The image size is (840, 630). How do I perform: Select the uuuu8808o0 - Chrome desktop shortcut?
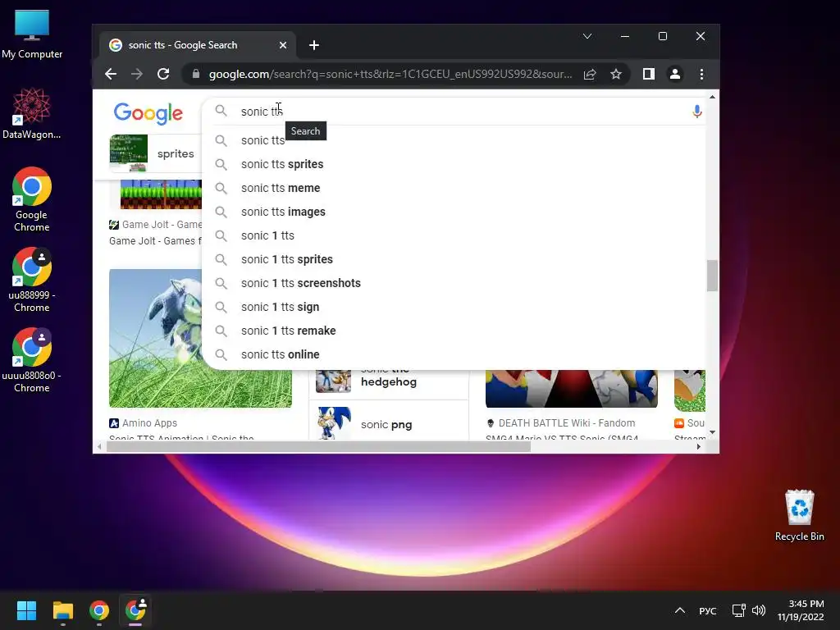click(32, 360)
